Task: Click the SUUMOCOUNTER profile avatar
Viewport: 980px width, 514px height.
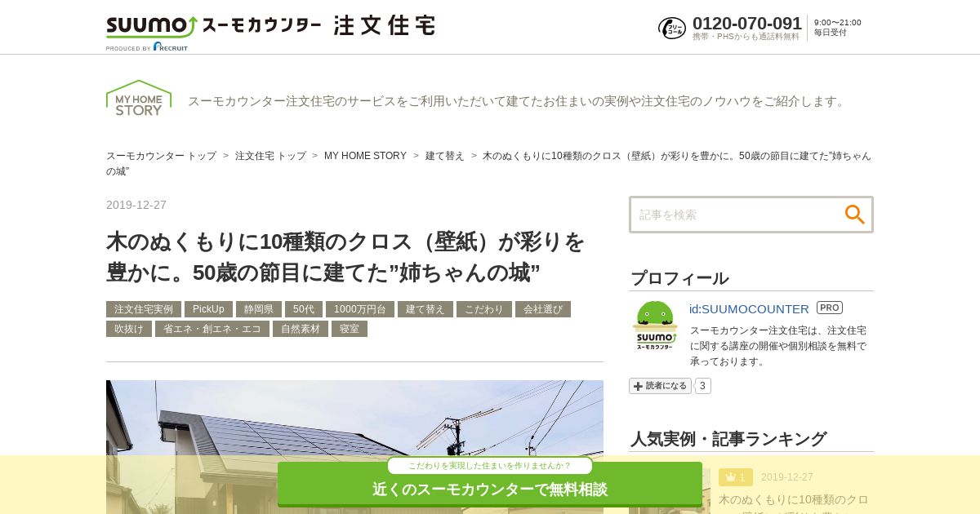Action: [655, 326]
